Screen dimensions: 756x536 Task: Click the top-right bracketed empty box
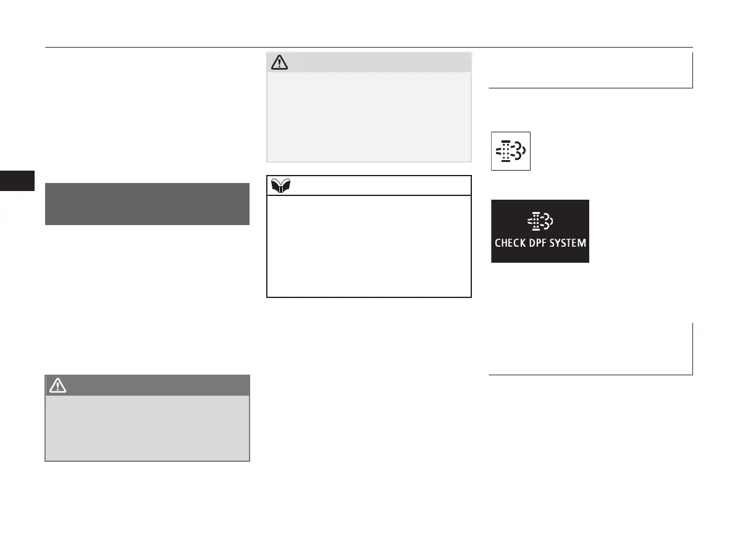point(590,70)
